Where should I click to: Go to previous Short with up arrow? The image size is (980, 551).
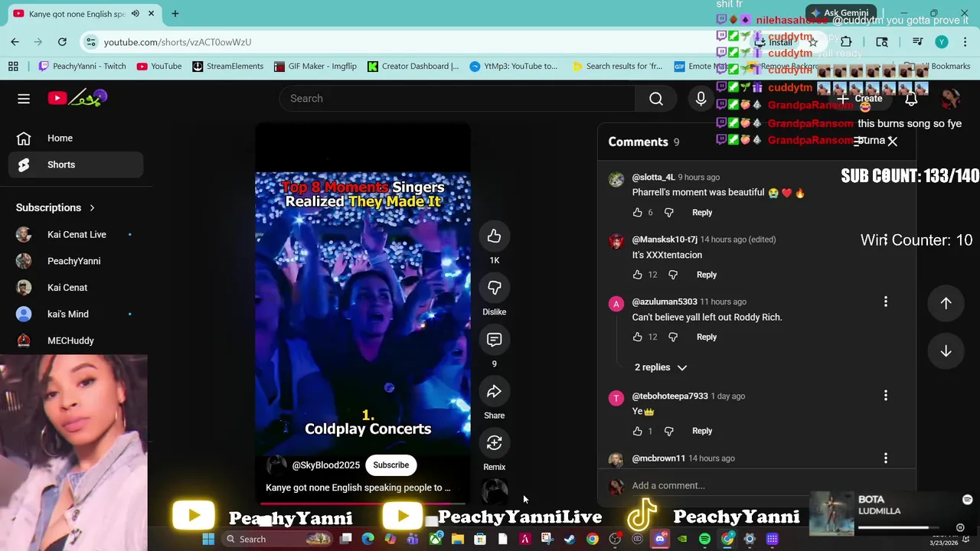coord(946,303)
